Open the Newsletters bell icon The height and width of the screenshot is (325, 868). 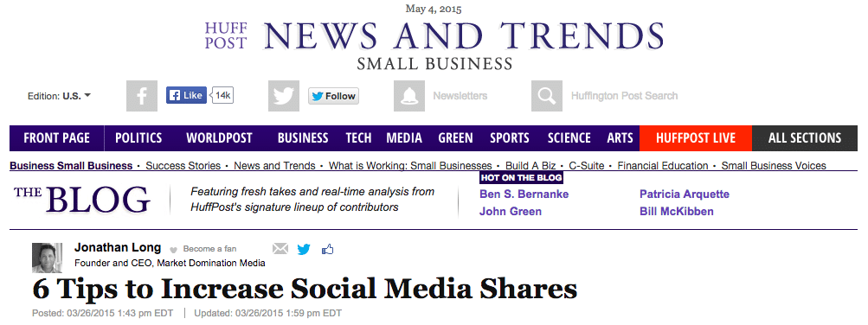409,96
